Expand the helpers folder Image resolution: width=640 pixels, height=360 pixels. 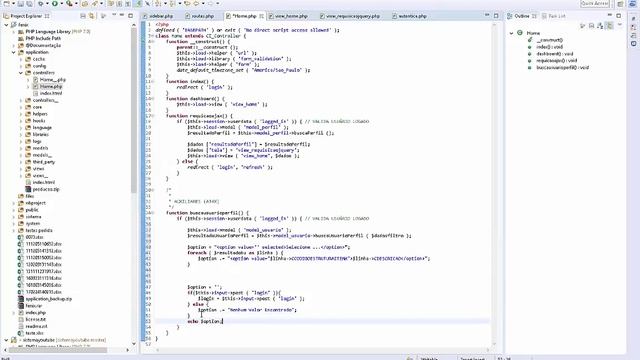(21, 114)
